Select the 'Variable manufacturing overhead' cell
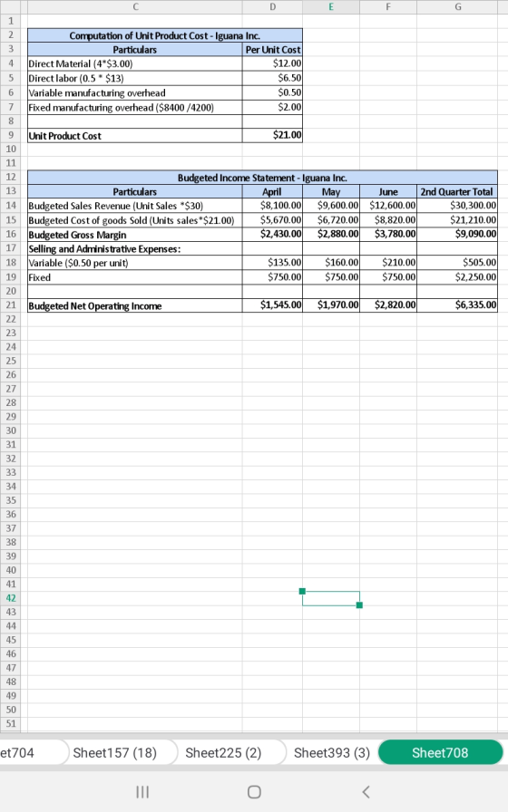Screen dimensions: 508x812 tap(135, 92)
